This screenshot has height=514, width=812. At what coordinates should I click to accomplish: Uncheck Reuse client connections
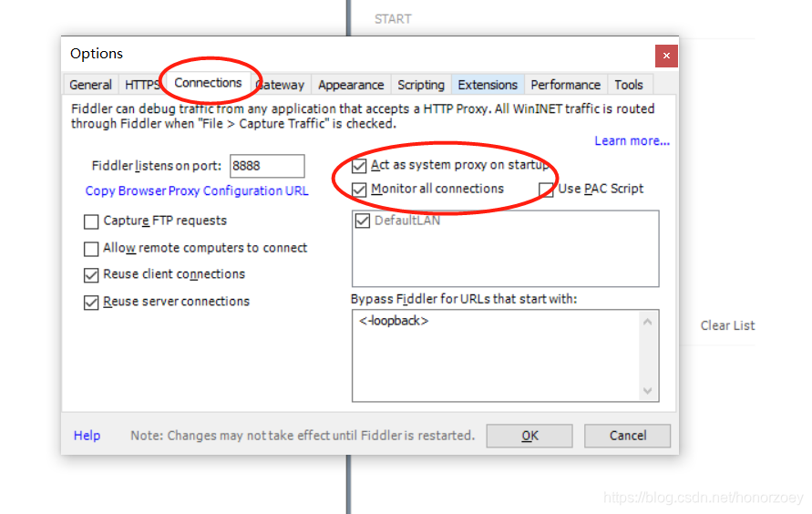91,275
